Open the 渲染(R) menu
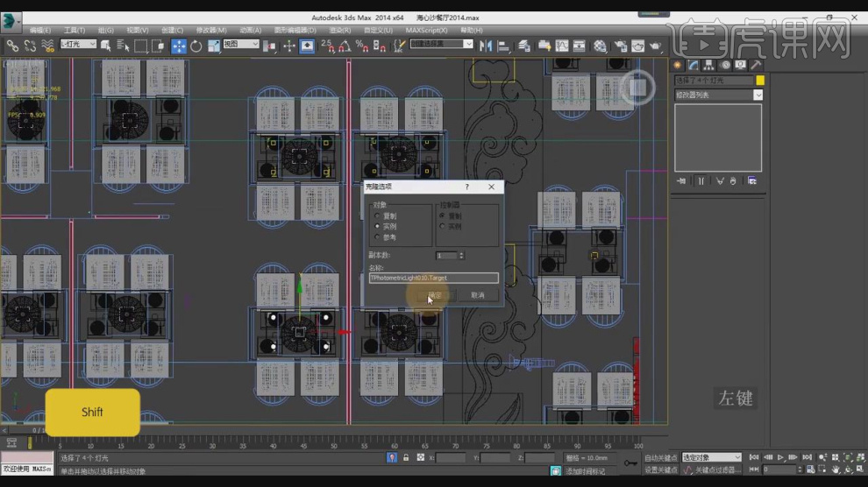The image size is (868, 487). tap(340, 31)
